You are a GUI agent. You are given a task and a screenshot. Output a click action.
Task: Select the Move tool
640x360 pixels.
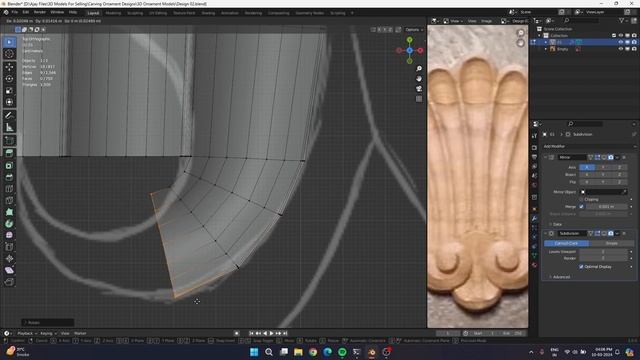pyautogui.click(x=9, y=67)
